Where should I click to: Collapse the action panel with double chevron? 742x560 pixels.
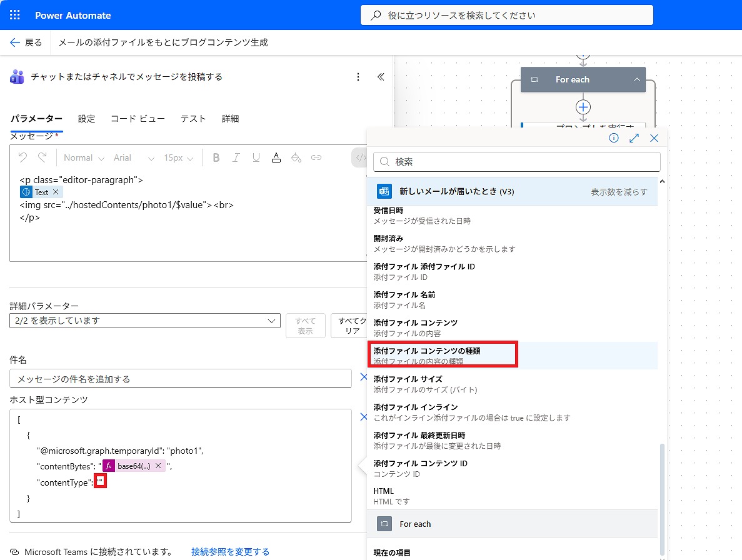pyautogui.click(x=381, y=77)
